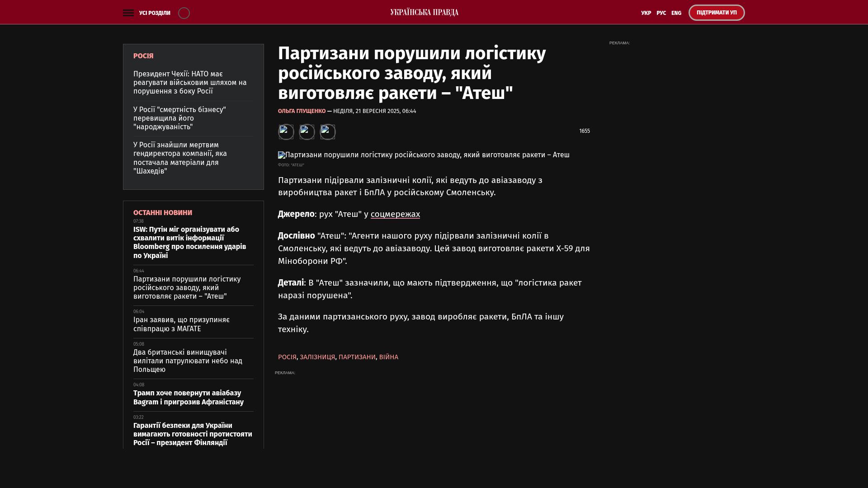Switch site language to УКР
This screenshot has height=488, width=868.
pyautogui.click(x=646, y=13)
